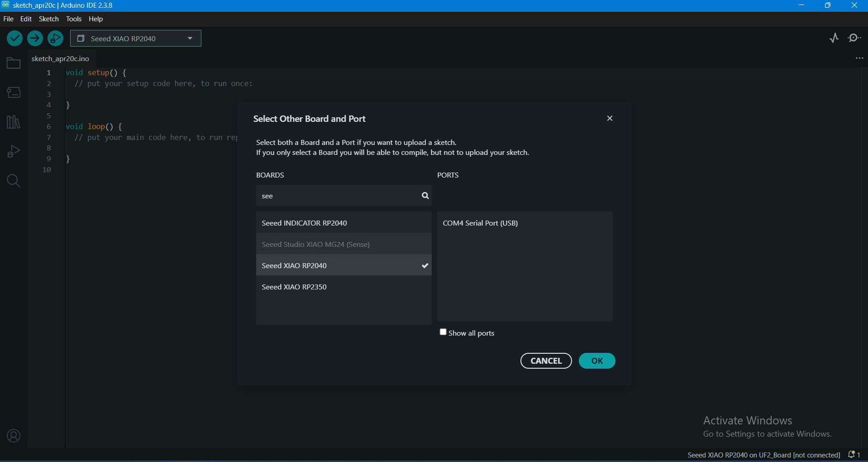Open the Edit menu
The width and height of the screenshot is (868, 462).
pyautogui.click(x=26, y=19)
